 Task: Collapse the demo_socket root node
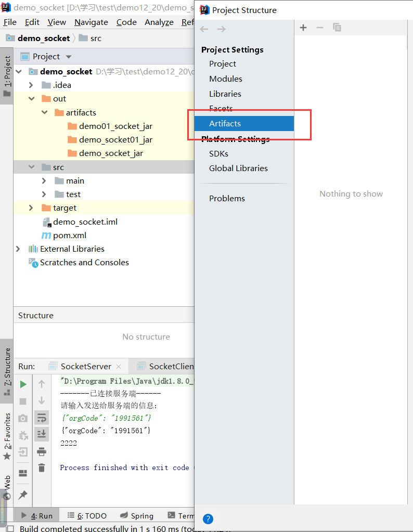pos(19,71)
